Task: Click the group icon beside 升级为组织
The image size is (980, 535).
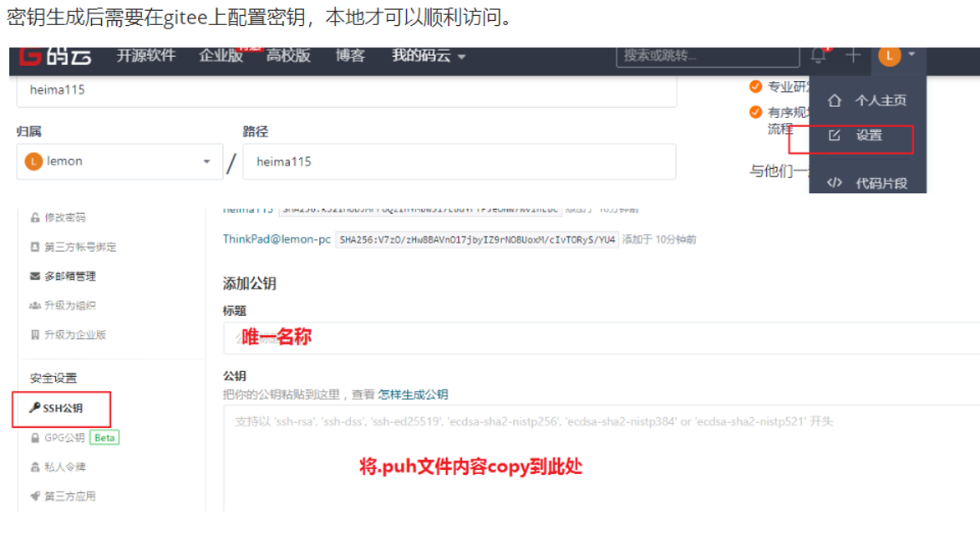Action: point(35,306)
